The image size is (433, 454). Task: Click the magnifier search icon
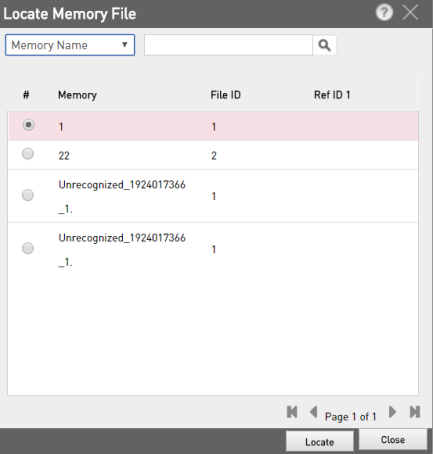(324, 45)
